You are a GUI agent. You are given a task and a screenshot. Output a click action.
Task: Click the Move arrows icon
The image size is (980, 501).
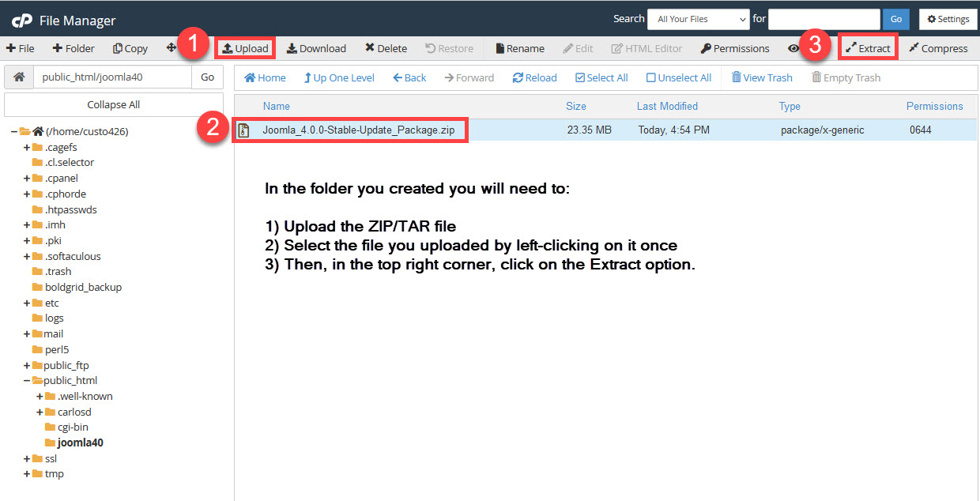171,47
